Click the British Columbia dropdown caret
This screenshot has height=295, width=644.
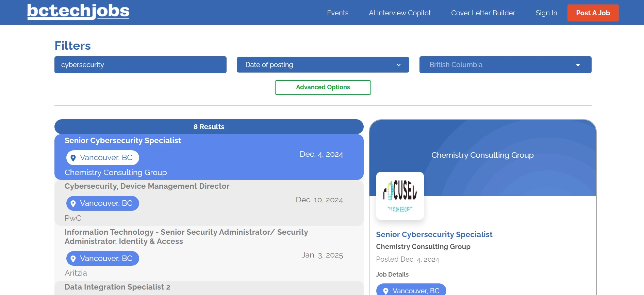coord(578,65)
